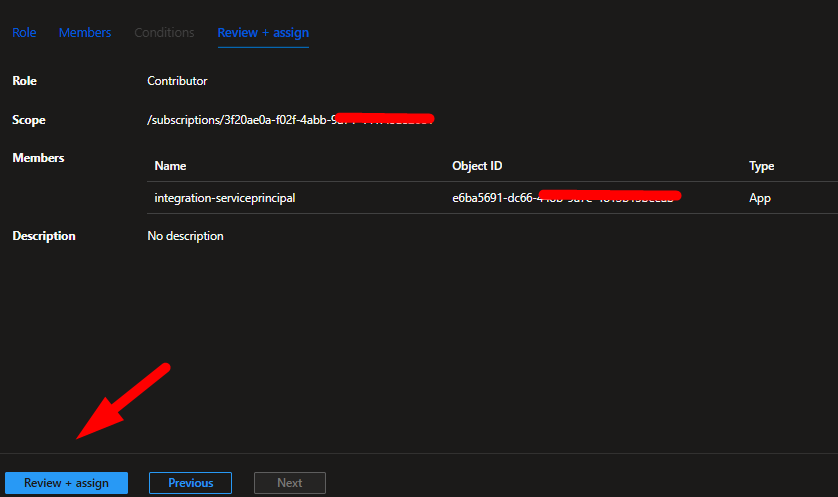This screenshot has width=838, height=497.
Task: Click the No description text
Action: 185,236
